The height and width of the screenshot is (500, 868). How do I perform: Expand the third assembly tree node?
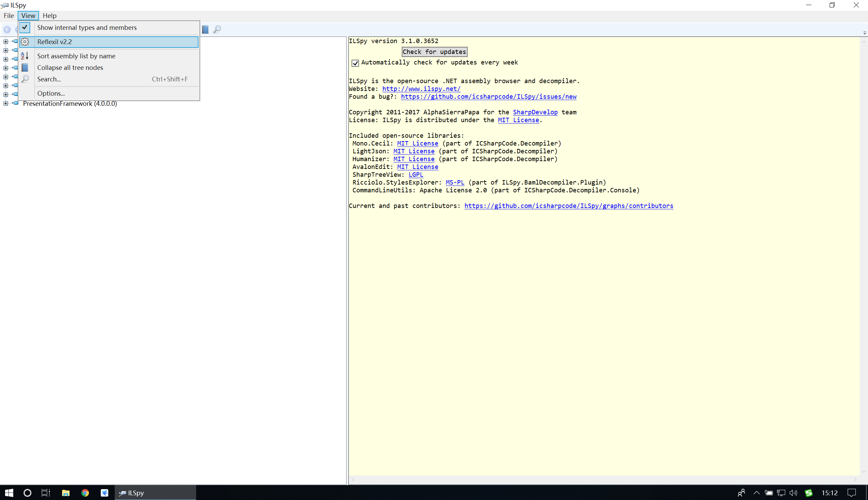(5, 59)
